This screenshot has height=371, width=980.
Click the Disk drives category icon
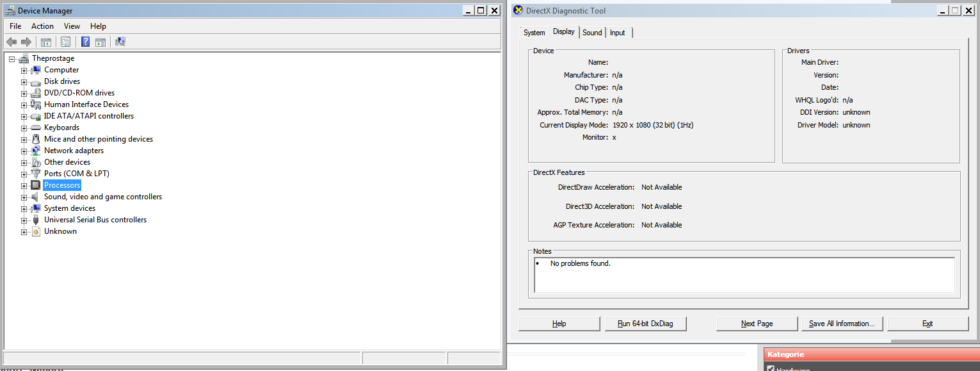point(36,81)
